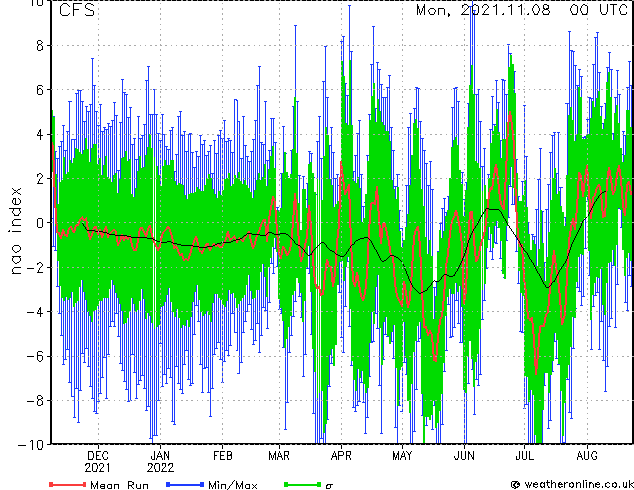634x490 pixels.
Task: Click the Min/Max legend text
Action: pyautogui.click(x=232, y=485)
